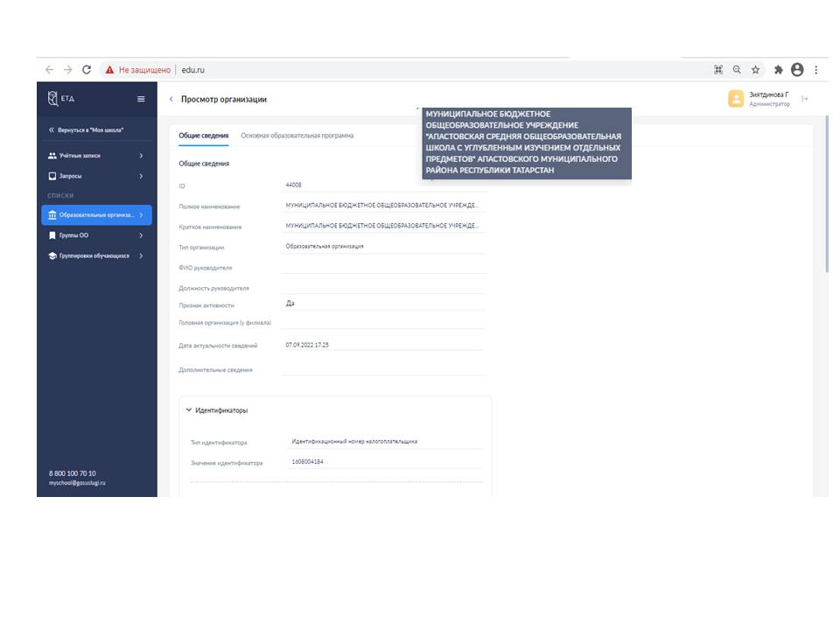Click the Полное наименование field
840x630 pixels.
[x=381, y=206]
